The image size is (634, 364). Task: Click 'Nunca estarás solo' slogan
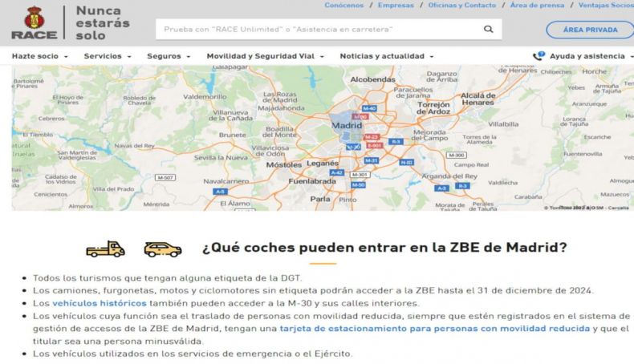(103, 22)
